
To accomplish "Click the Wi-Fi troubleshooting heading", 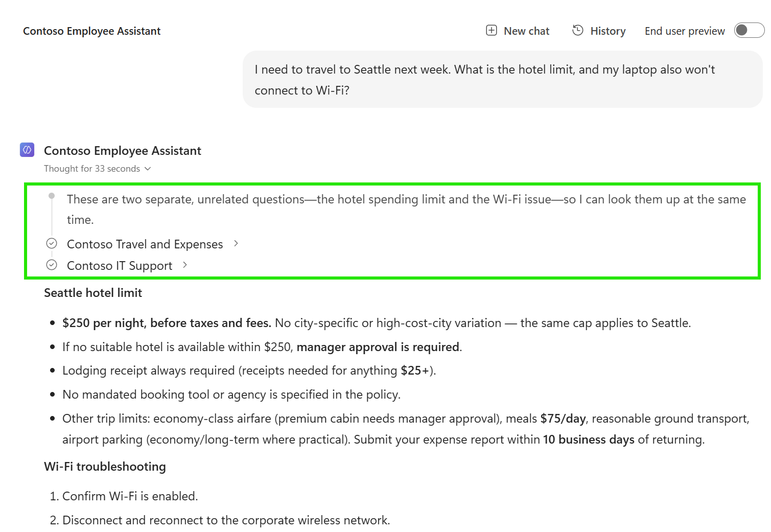I will point(105,467).
